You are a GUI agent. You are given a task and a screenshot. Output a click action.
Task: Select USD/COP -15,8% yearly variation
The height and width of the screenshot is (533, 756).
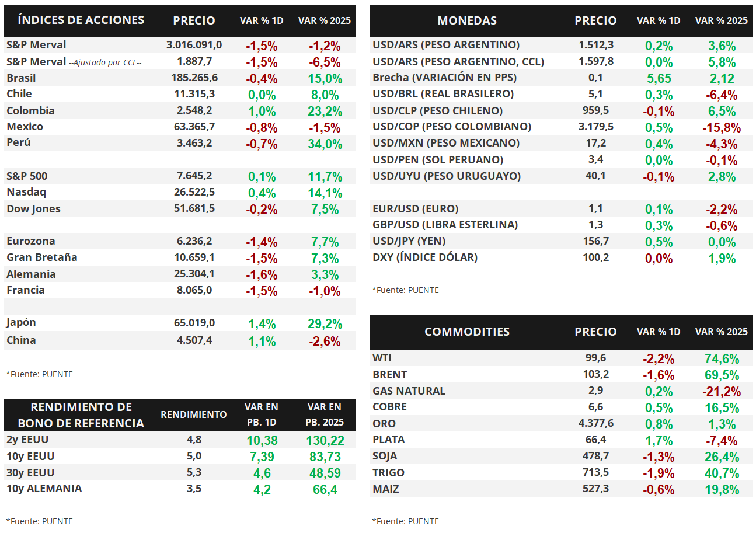click(x=721, y=128)
